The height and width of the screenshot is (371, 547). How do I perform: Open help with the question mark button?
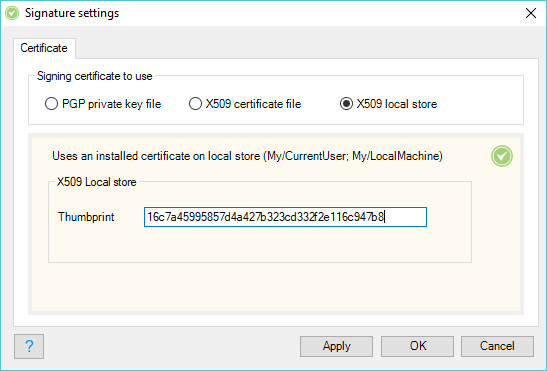click(29, 346)
